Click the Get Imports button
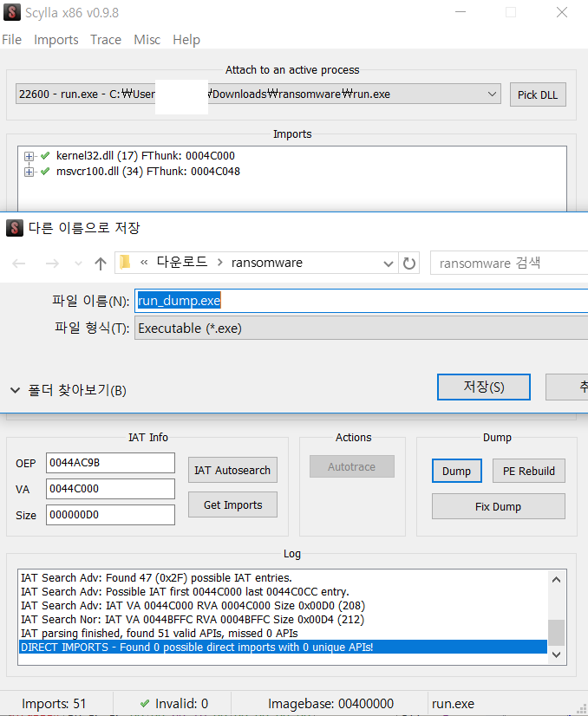Viewport: 588px width, 716px height. pos(232,504)
